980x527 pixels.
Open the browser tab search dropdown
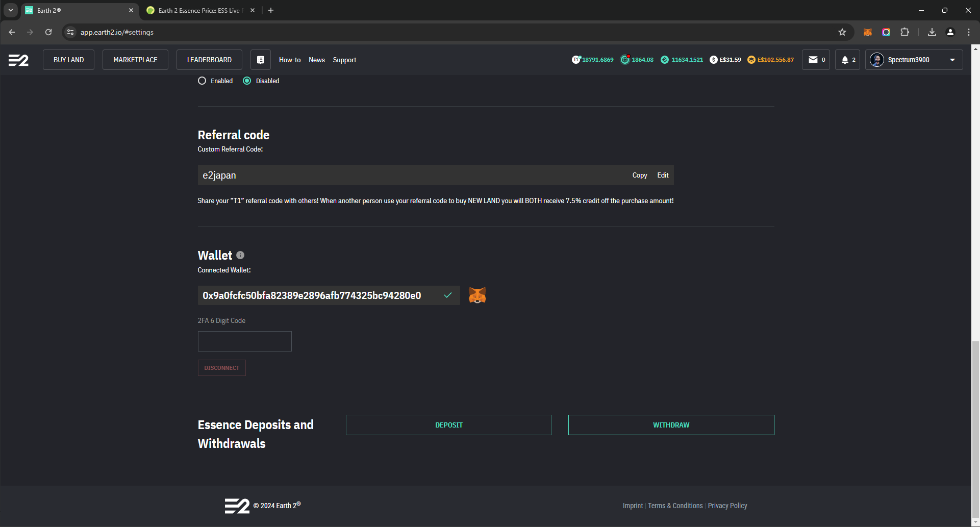[x=10, y=10]
